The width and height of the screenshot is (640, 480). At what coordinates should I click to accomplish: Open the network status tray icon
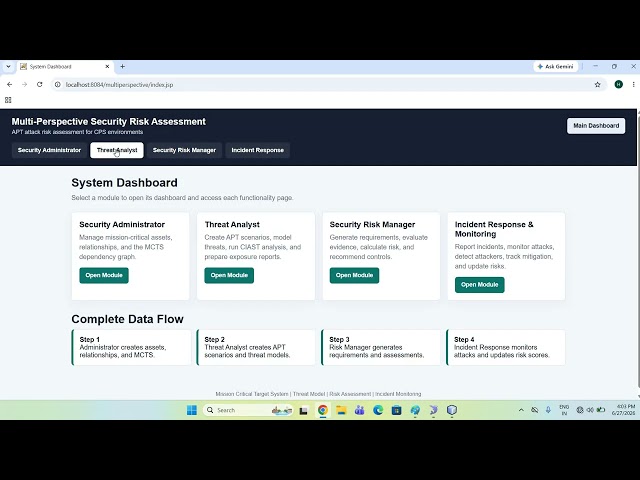[x=580, y=410]
